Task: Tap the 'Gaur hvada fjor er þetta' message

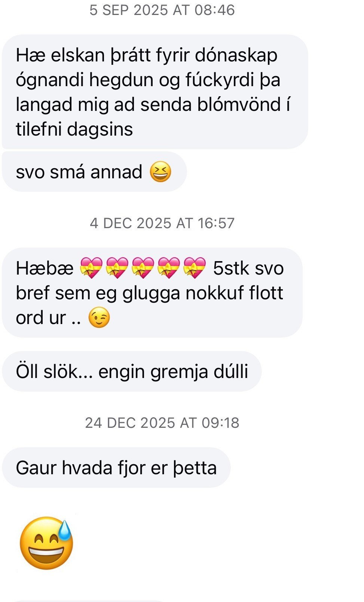Action: coord(116,468)
